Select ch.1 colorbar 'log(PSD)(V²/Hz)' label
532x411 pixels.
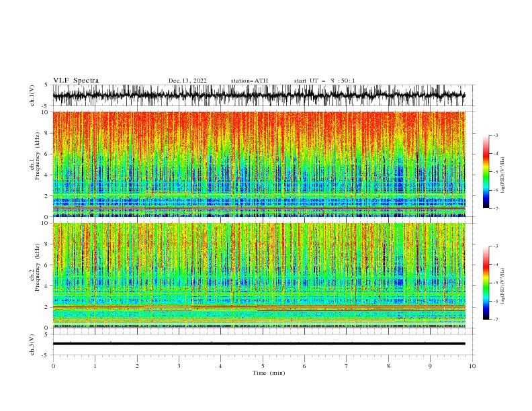(x=502, y=175)
